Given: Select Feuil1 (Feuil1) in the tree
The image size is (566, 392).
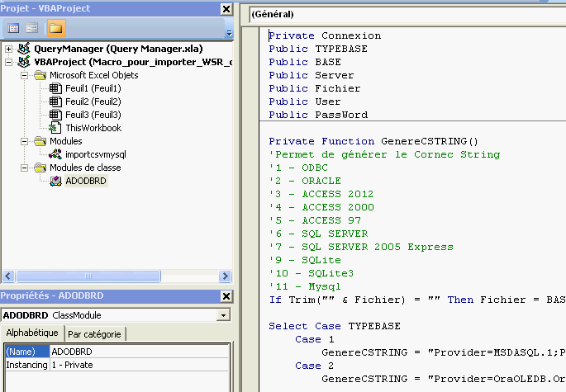Looking at the screenshot, I should click(x=93, y=88).
